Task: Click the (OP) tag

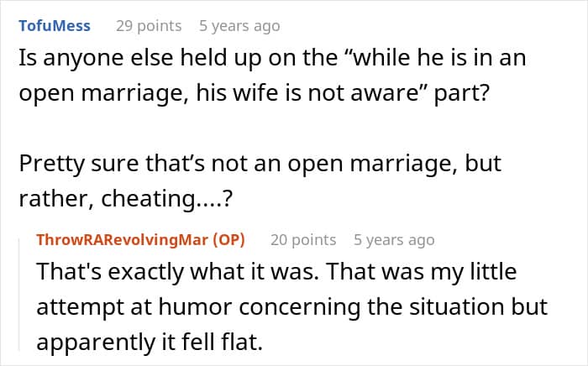Action: 228,240
